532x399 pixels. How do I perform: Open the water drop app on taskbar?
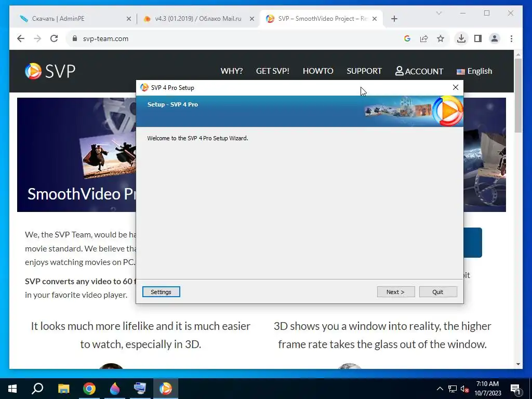pyautogui.click(x=115, y=389)
